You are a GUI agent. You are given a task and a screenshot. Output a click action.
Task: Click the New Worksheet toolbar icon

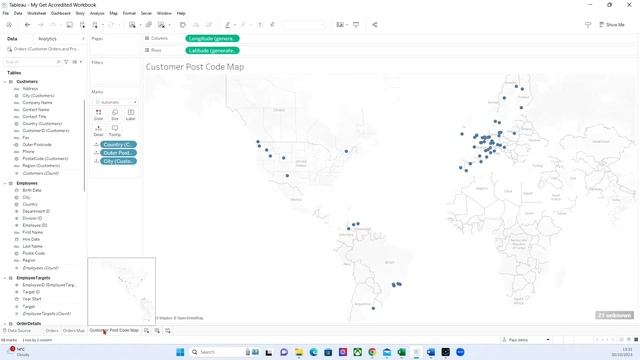(132, 25)
